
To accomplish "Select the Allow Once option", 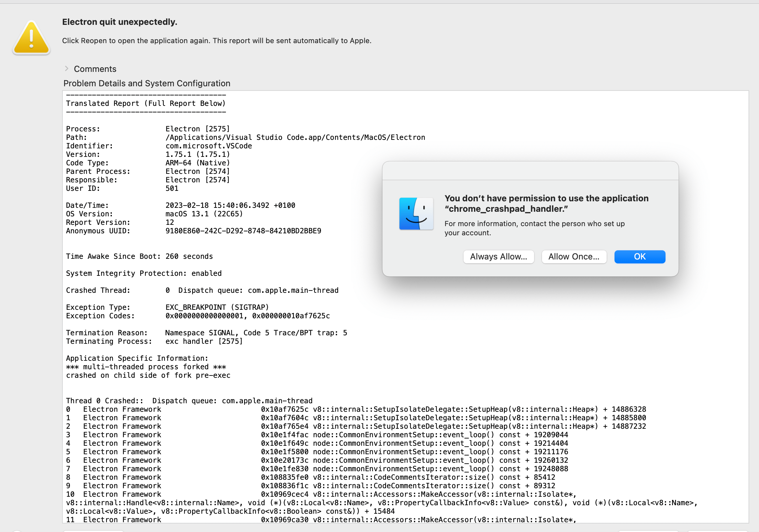I will pos(574,257).
